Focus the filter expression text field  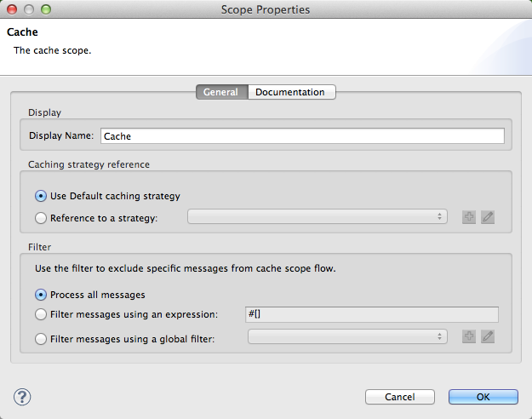pos(370,314)
